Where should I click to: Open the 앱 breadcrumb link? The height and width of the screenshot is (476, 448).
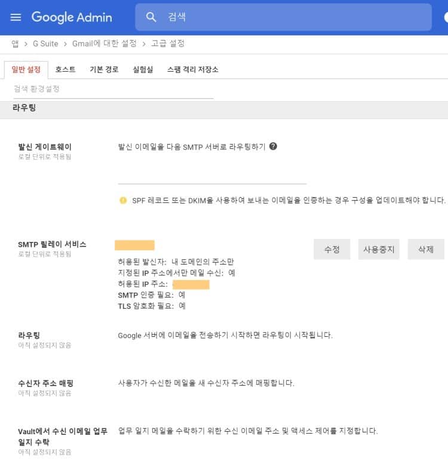coord(15,44)
